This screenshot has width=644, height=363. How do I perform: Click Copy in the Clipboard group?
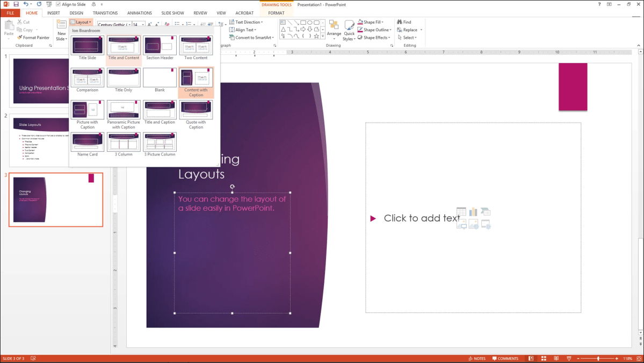tap(25, 30)
